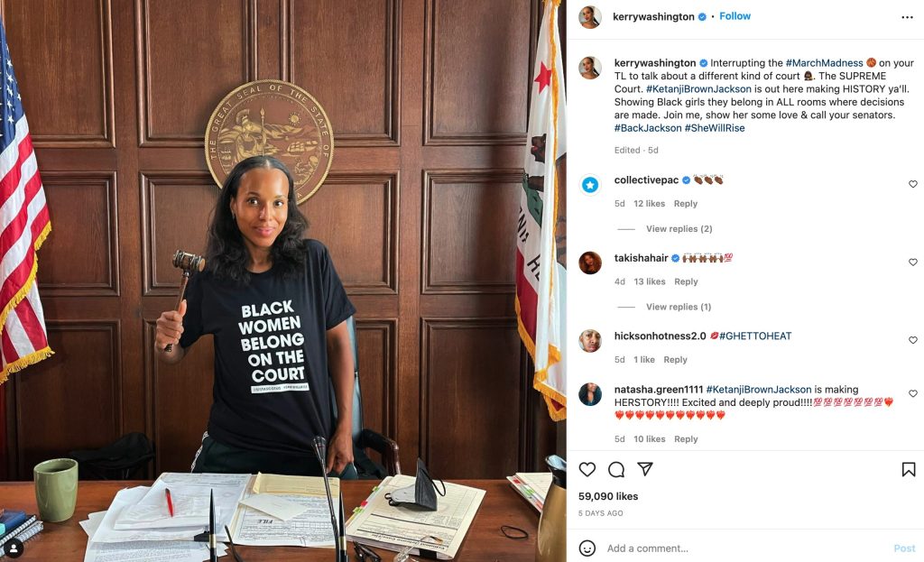Expand View replies (2) under collectivepac

(679, 228)
